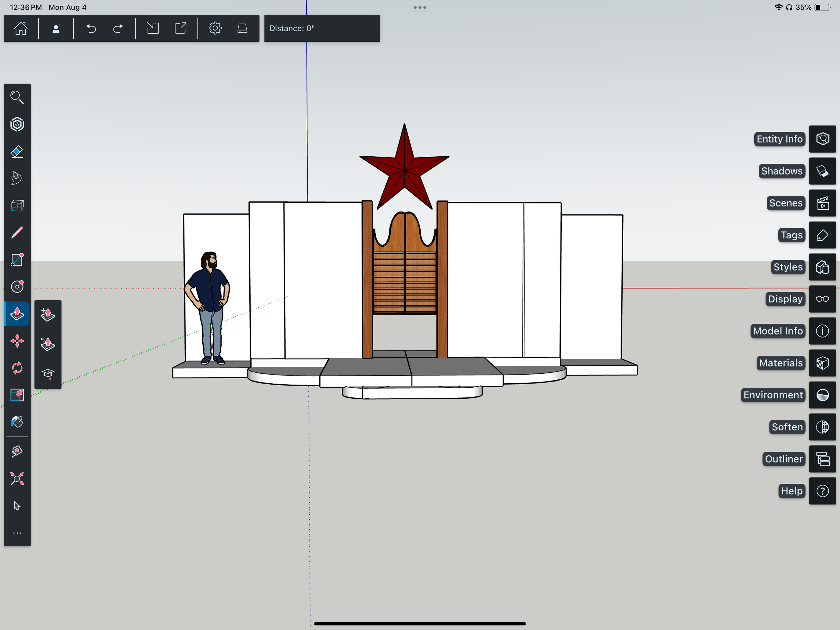Open the Outliner panel icon
This screenshot has height=630, width=840.
point(823,459)
